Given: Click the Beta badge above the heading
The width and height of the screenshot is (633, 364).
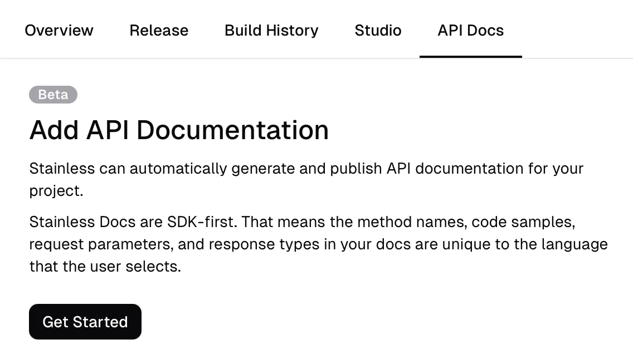Looking at the screenshot, I should (x=53, y=95).
